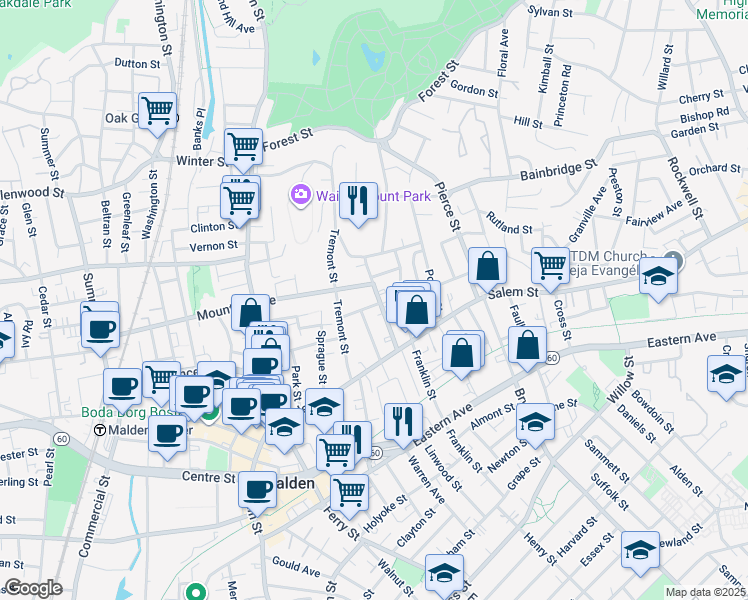
Task: Open the fork-and-knife restaurant marker by Waitt's Mount Park
Action: (x=358, y=203)
